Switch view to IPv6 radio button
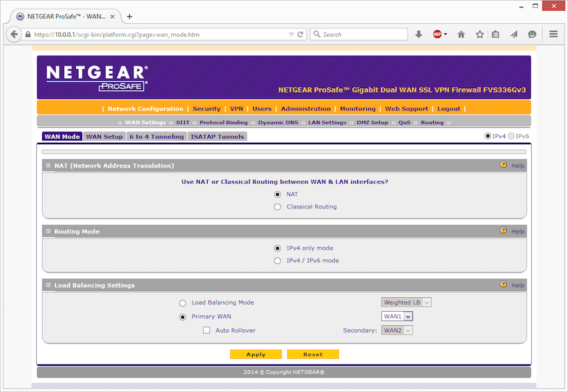568x392 pixels. (x=511, y=136)
